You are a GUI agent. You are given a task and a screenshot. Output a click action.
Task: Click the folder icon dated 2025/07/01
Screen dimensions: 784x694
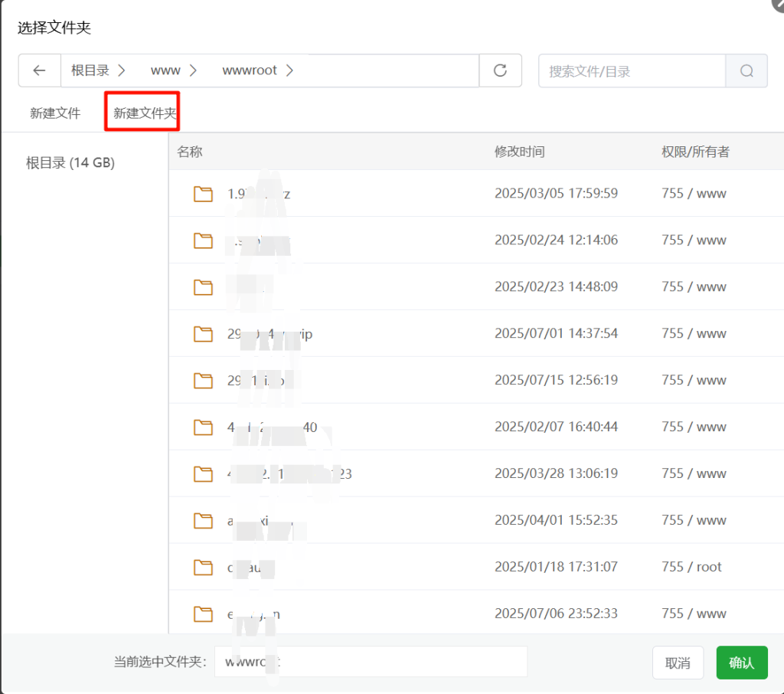[x=203, y=333]
